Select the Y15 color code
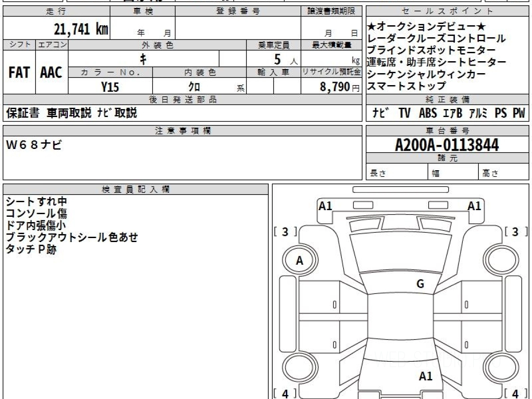532x399 pixels. 110,87
